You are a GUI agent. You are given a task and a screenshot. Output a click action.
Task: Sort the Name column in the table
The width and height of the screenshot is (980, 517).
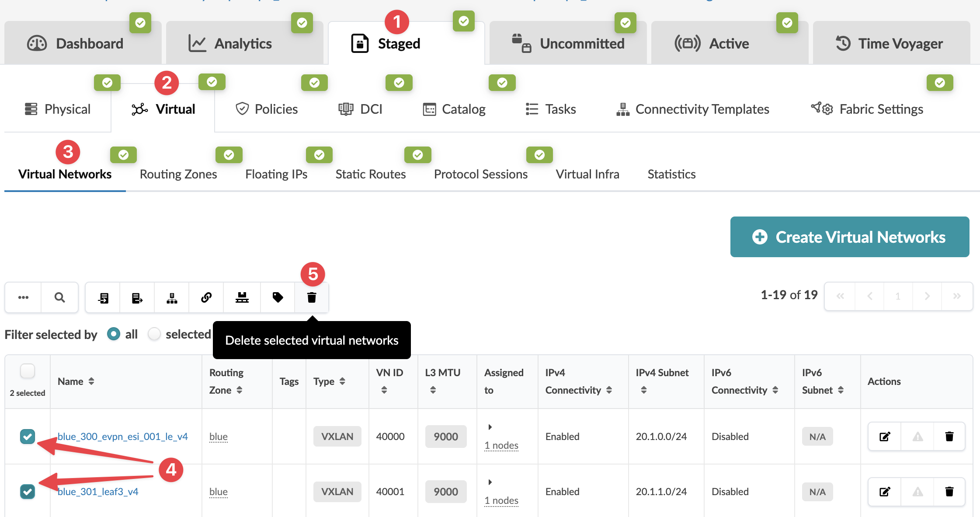pyautogui.click(x=92, y=381)
